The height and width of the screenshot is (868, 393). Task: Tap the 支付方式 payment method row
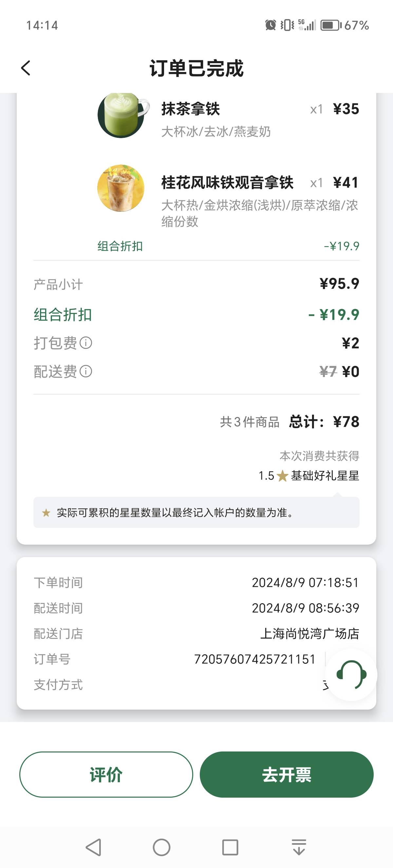tap(196, 685)
